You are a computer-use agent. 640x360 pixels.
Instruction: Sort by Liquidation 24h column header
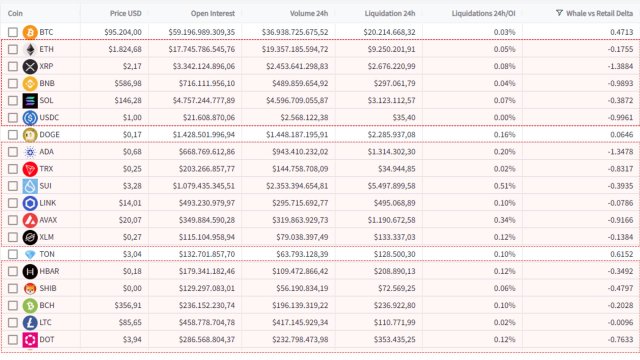point(389,13)
